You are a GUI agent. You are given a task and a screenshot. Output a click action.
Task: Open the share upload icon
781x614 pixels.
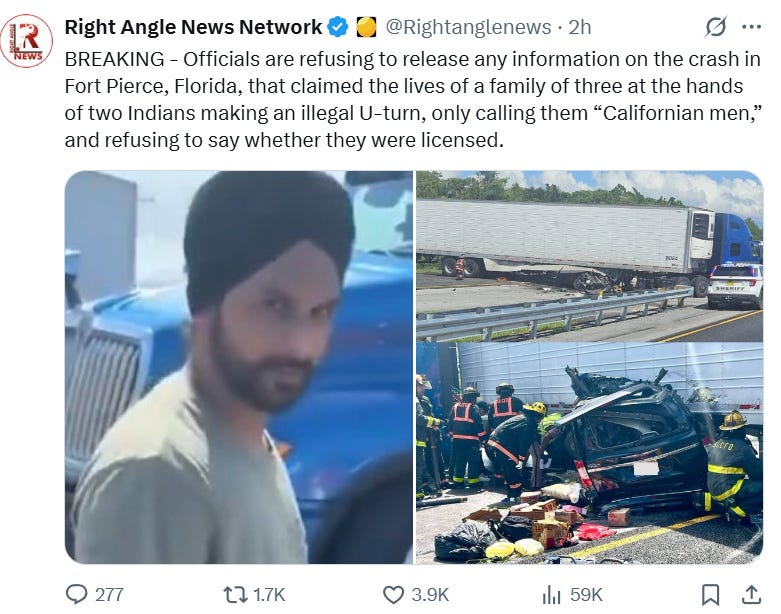point(752,595)
